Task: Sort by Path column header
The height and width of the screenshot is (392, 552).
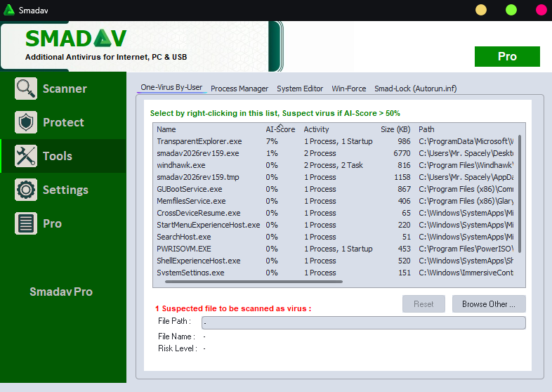Action: coord(426,129)
